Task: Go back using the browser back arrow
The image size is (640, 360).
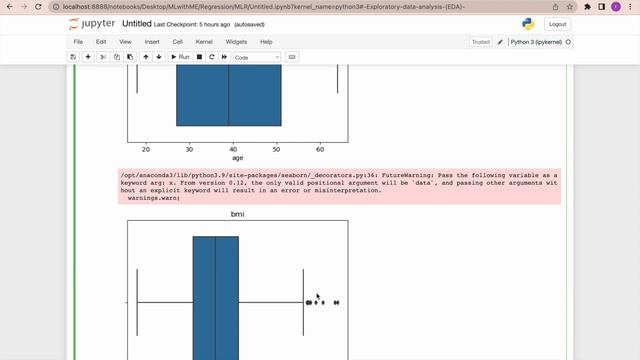Action: coord(10,7)
